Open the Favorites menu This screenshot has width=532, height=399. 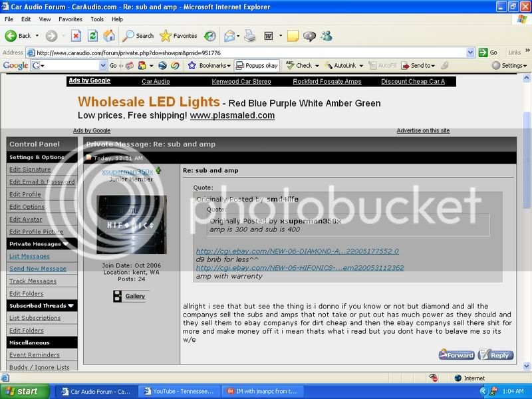70,19
